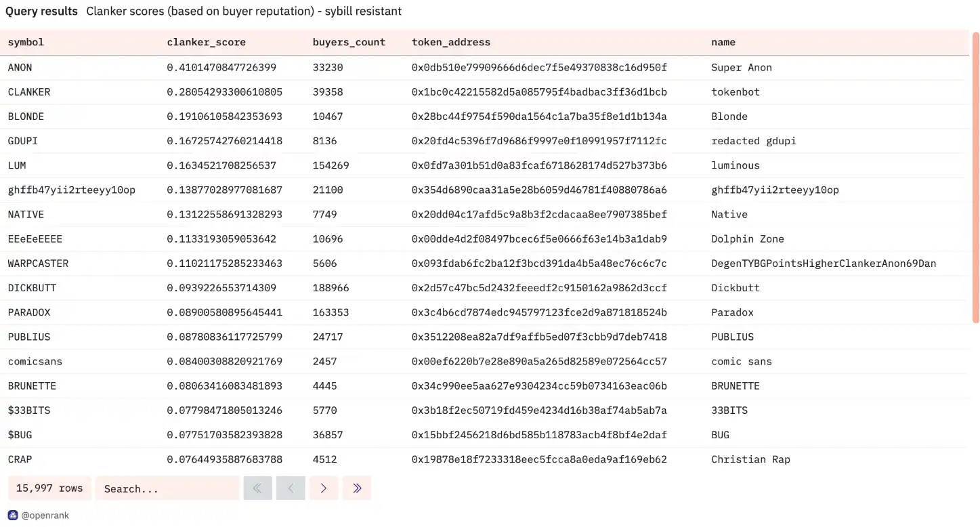Select the DICKBUTT buyers count value
This screenshot has height=527, width=980.
(x=331, y=288)
